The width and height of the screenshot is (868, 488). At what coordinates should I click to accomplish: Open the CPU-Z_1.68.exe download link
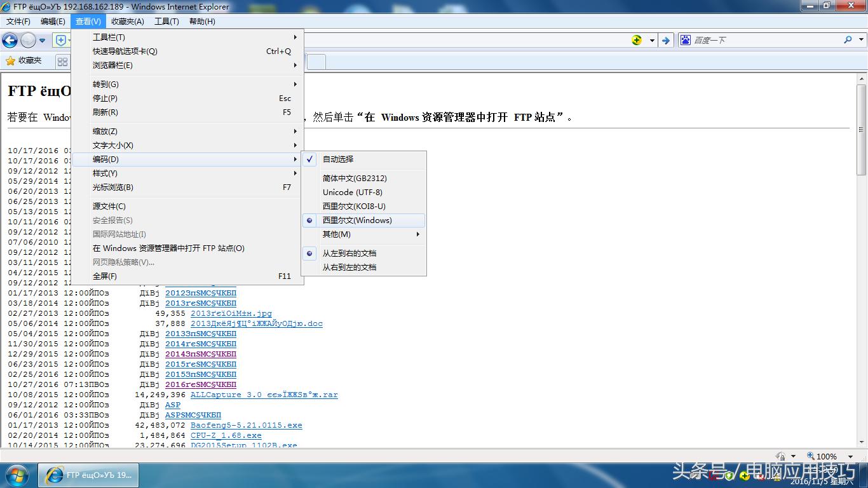click(226, 435)
